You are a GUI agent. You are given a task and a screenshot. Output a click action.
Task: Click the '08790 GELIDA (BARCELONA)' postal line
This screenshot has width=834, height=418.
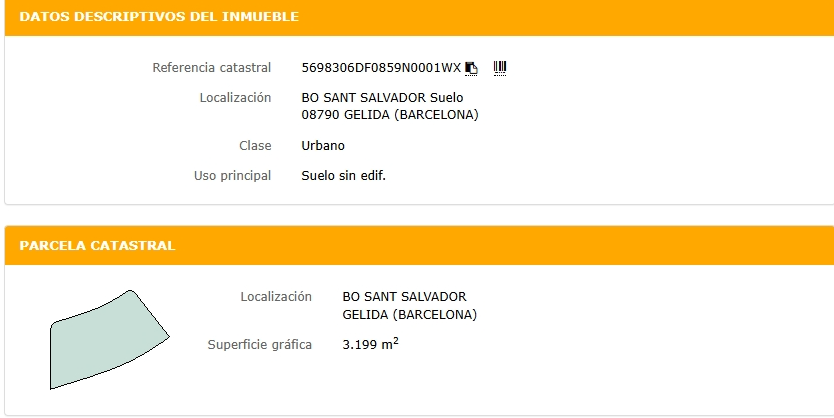point(389,115)
